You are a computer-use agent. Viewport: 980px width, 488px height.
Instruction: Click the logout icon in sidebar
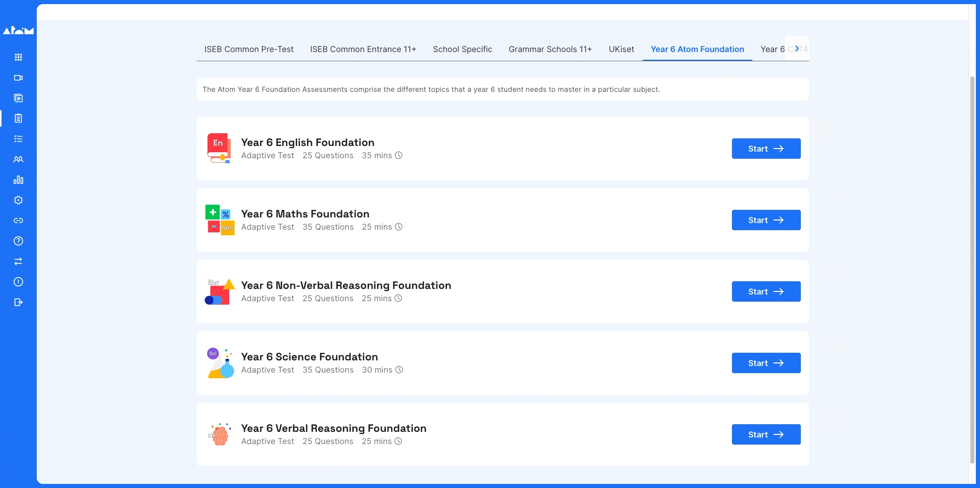tap(18, 302)
